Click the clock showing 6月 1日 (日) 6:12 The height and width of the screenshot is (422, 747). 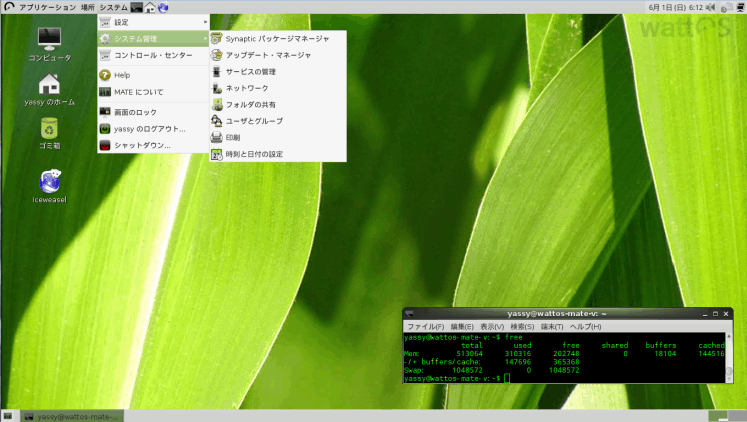tap(676, 7)
